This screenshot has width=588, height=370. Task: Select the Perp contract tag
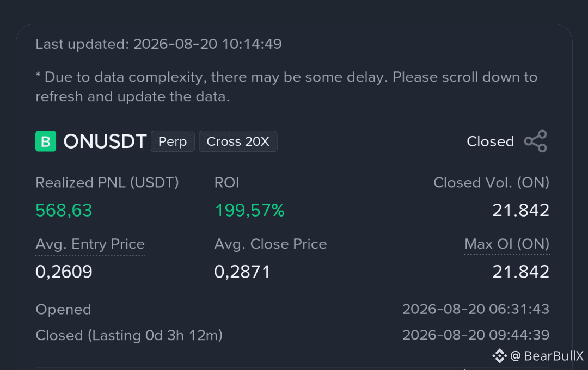click(x=173, y=141)
